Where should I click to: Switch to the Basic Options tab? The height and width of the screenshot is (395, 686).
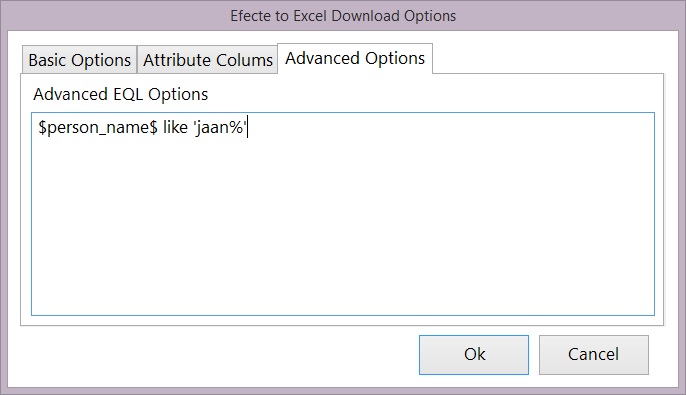point(80,60)
